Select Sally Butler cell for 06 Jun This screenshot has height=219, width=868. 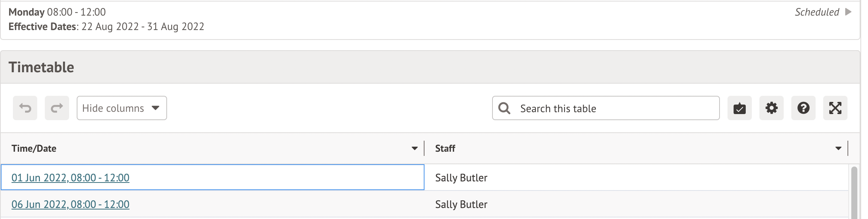coord(461,204)
